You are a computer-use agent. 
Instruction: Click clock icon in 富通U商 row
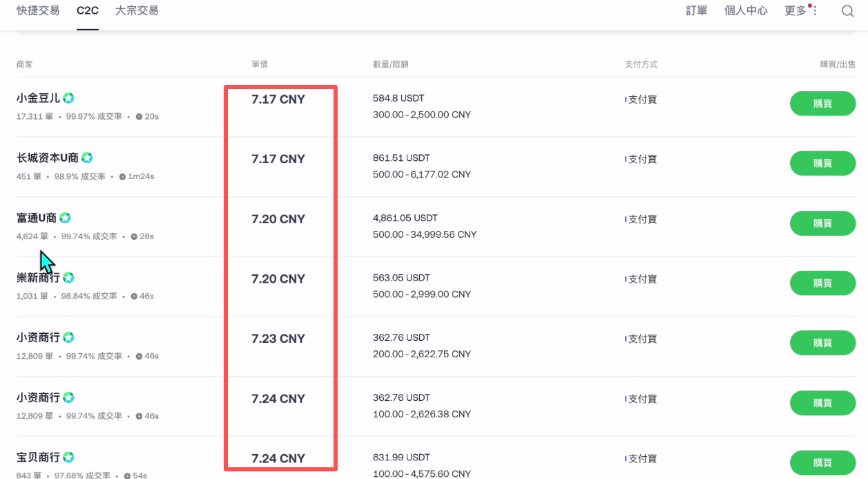[133, 236]
